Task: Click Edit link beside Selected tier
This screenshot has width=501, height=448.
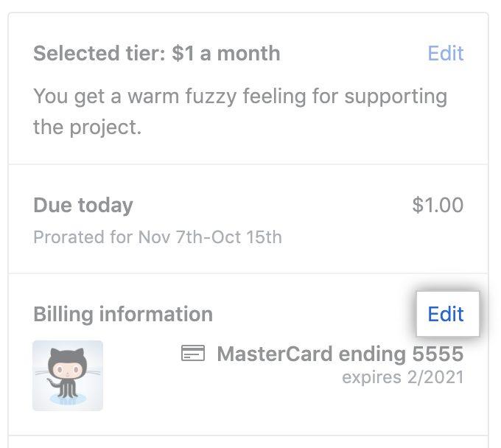Action: [446, 54]
